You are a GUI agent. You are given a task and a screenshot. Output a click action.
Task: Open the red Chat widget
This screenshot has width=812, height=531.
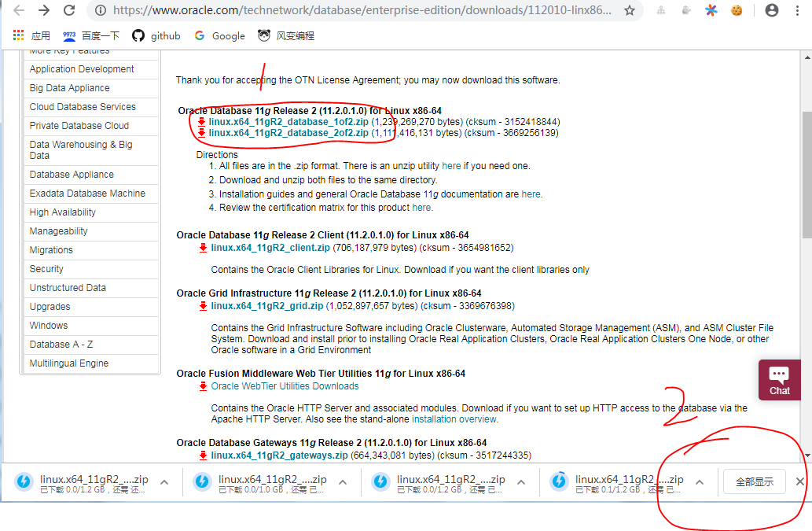pyautogui.click(x=779, y=380)
